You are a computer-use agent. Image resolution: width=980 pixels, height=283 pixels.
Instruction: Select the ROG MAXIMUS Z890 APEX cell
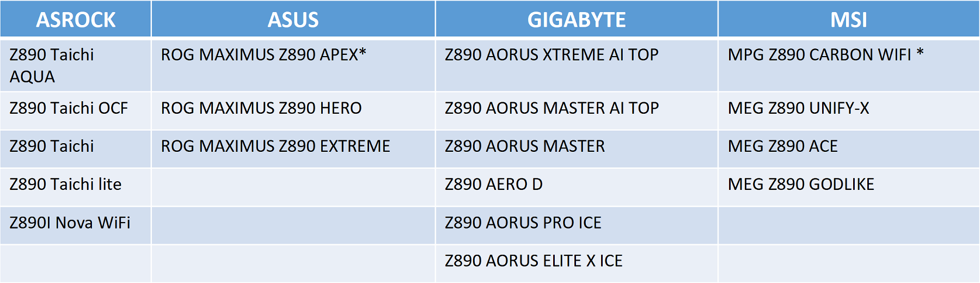click(x=264, y=55)
